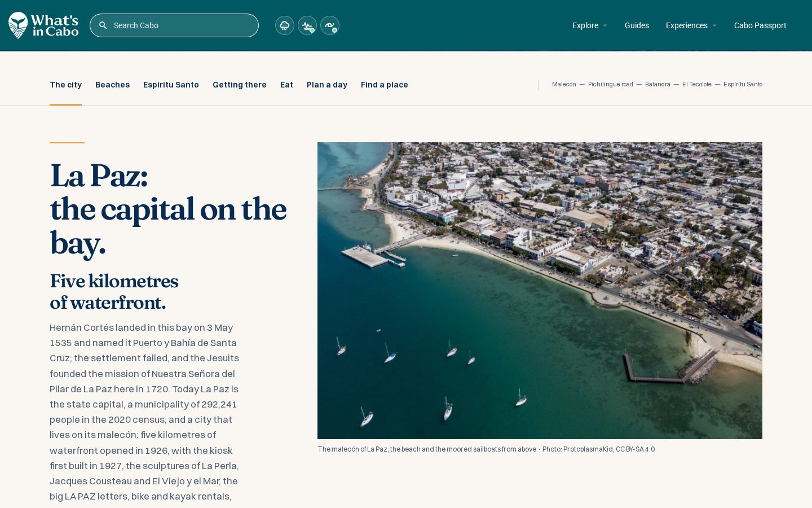Jump to Balandra in the route breadcrumb

click(x=657, y=84)
